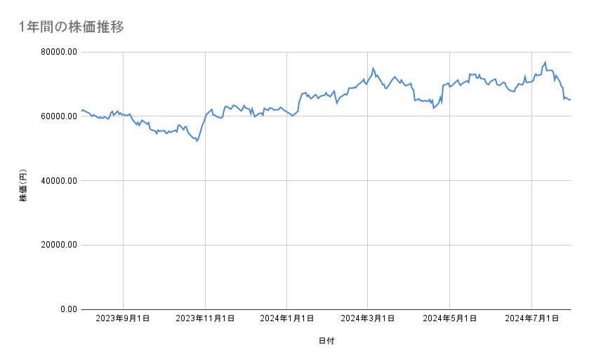Click the lowest dip of the blue line
The image size is (589, 364).
tap(197, 141)
